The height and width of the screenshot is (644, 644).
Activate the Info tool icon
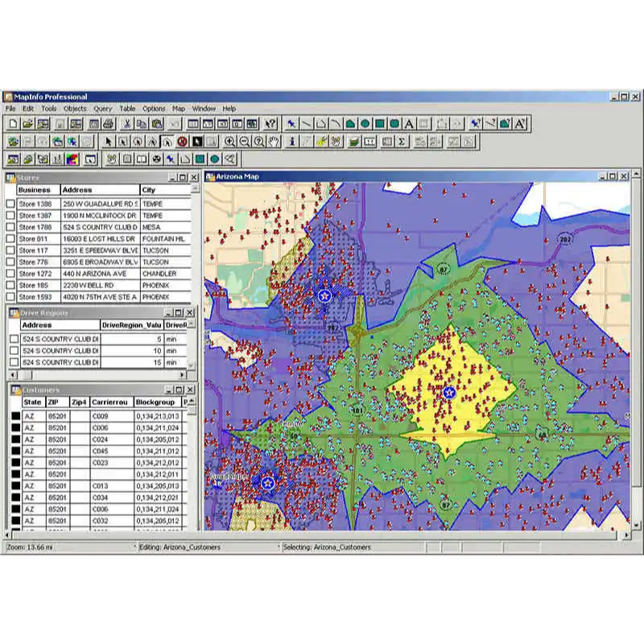[x=292, y=142]
